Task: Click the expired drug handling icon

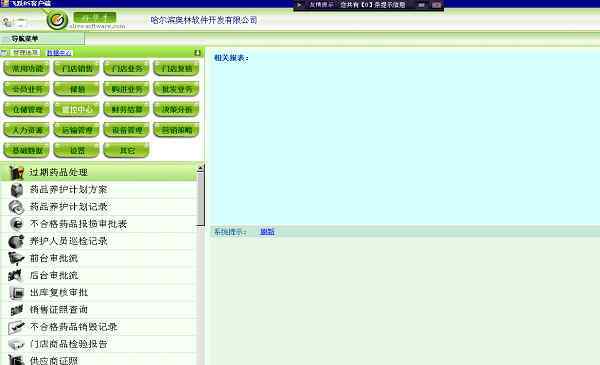Action: pos(16,172)
